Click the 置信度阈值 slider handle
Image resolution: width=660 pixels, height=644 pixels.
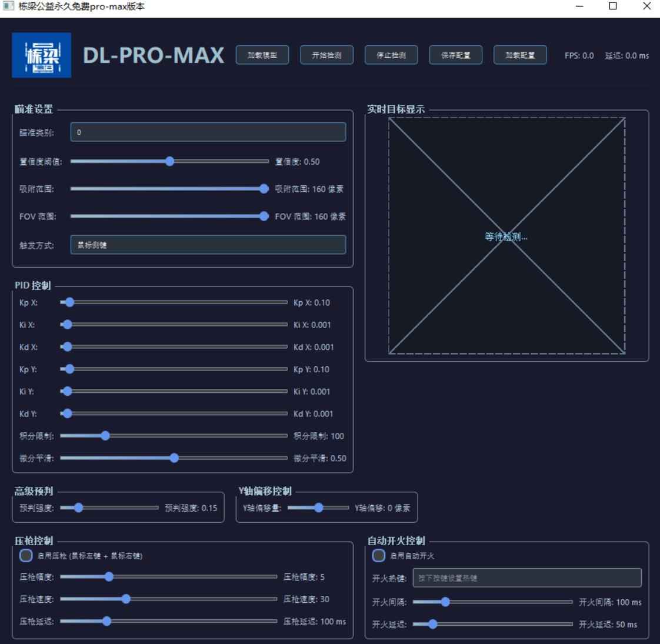point(169,161)
